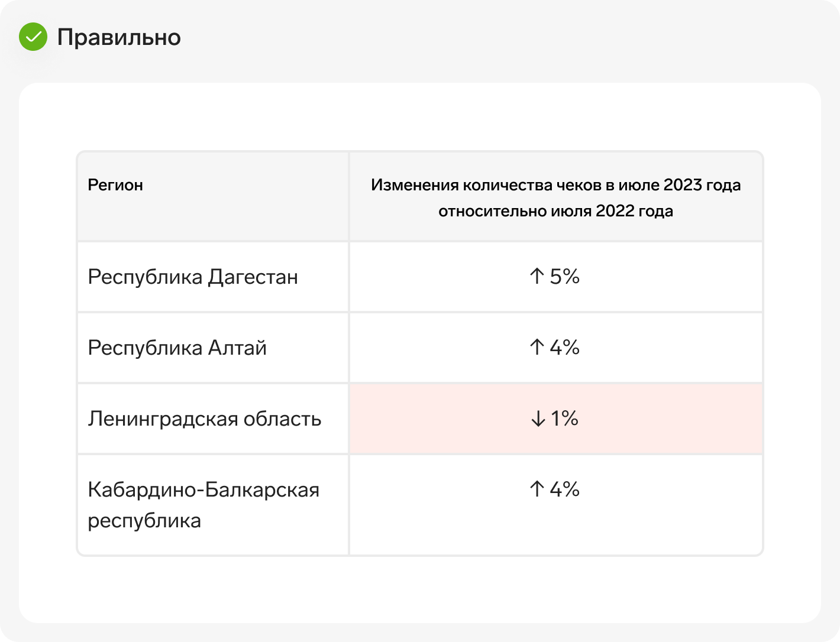The image size is (840, 642).
Task: Select the Республика Дагестан cell
Action: click(x=213, y=277)
